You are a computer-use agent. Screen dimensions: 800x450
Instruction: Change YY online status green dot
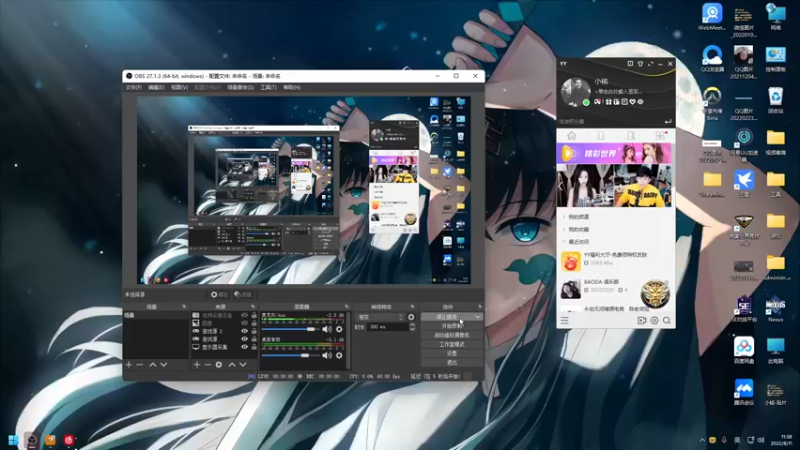tap(586, 103)
